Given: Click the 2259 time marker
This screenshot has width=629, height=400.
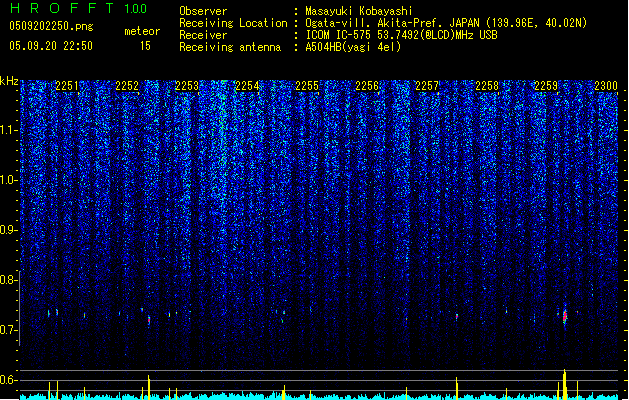Looking at the screenshot, I should [x=546, y=86].
